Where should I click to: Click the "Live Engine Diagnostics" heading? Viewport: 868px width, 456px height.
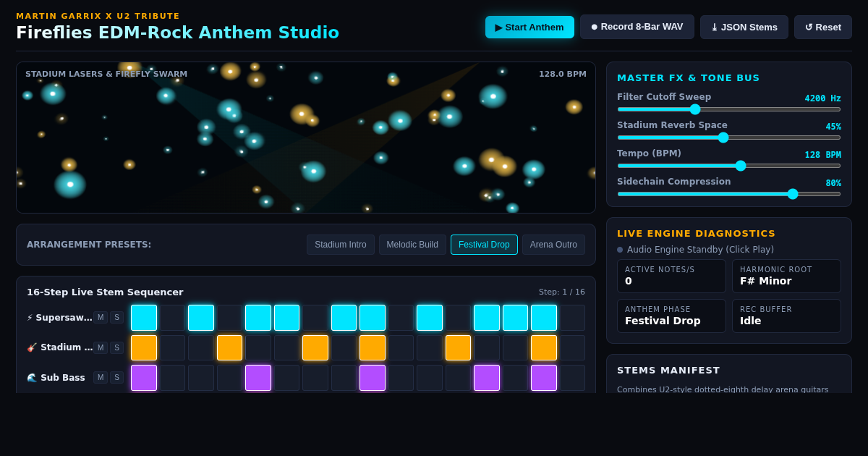pyautogui.click(x=696, y=234)
